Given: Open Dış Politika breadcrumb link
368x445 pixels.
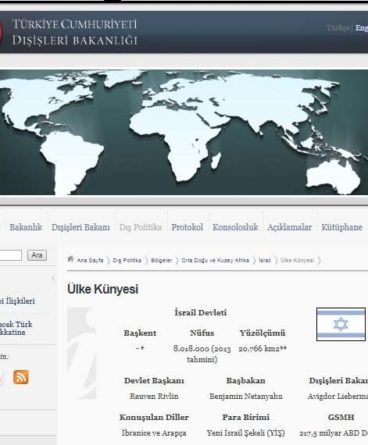Looking at the screenshot, I should pyautogui.click(x=127, y=260).
